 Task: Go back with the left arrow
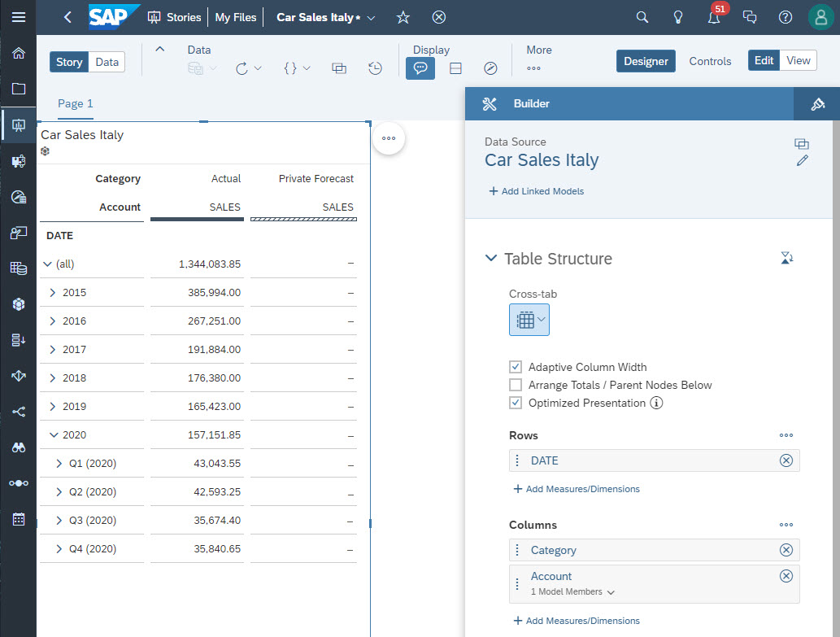coord(67,17)
